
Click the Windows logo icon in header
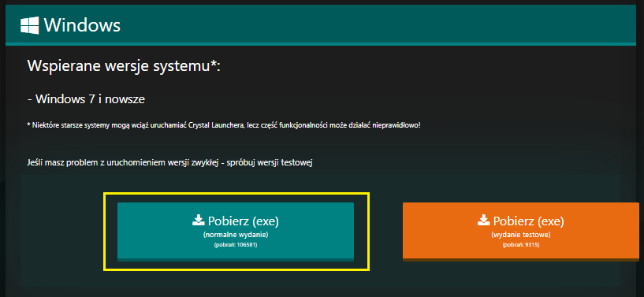[x=30, y=25]
